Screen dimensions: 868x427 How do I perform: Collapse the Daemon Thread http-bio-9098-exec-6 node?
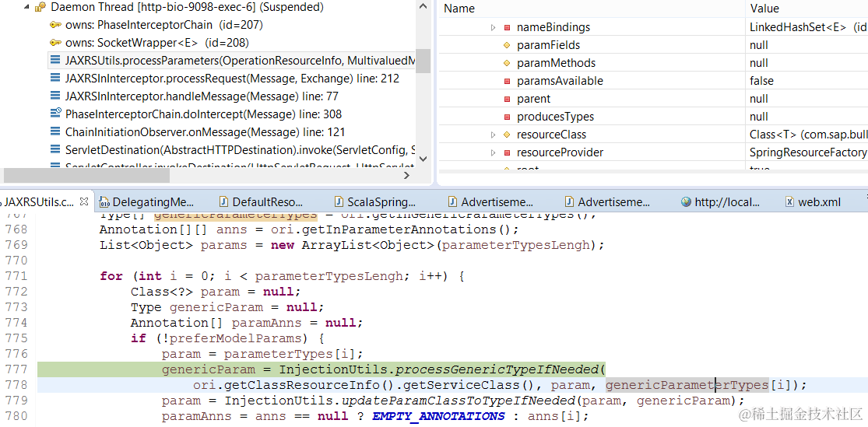point(26,7)
